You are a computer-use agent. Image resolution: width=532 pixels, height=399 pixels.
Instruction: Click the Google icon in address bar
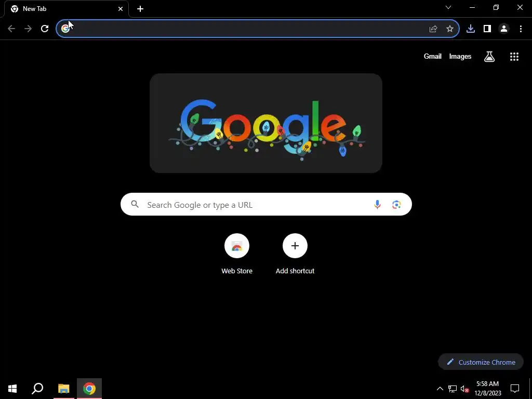65,29
